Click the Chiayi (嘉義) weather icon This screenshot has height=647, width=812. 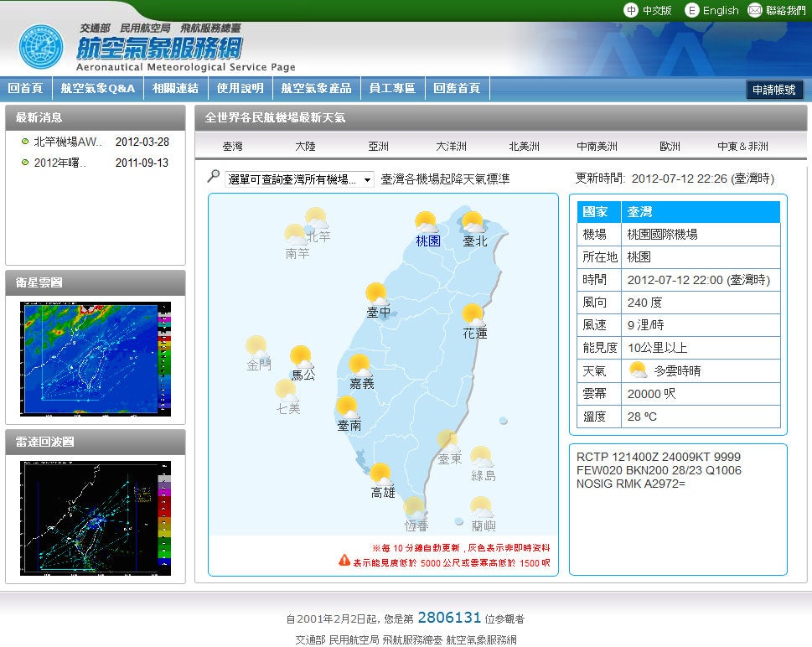360,365
